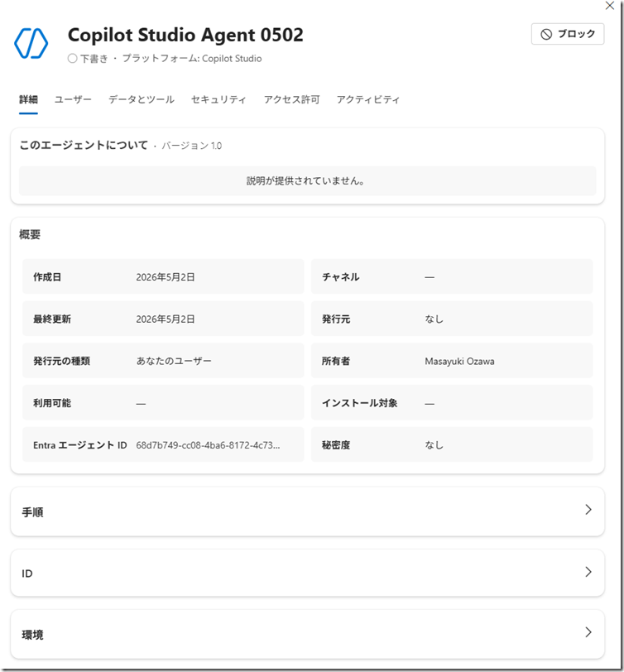Switch to the ユーザー tab

[x=73, y=99]
